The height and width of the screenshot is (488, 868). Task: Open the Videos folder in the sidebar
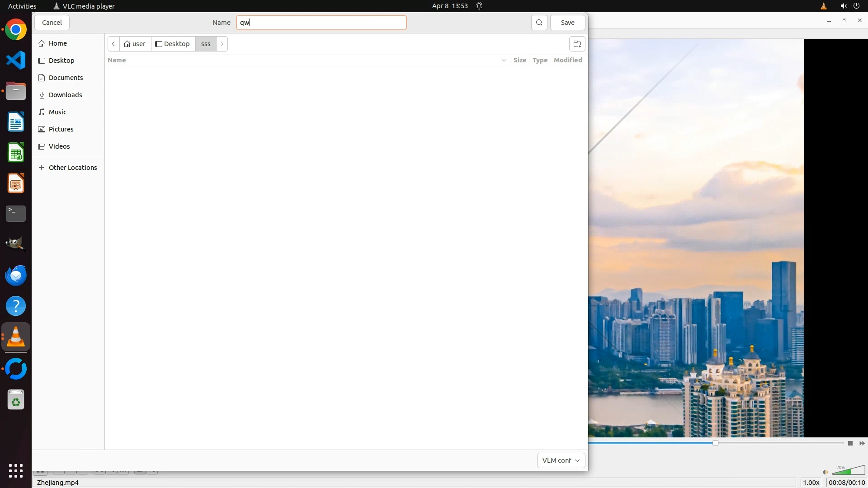point(59,146)
